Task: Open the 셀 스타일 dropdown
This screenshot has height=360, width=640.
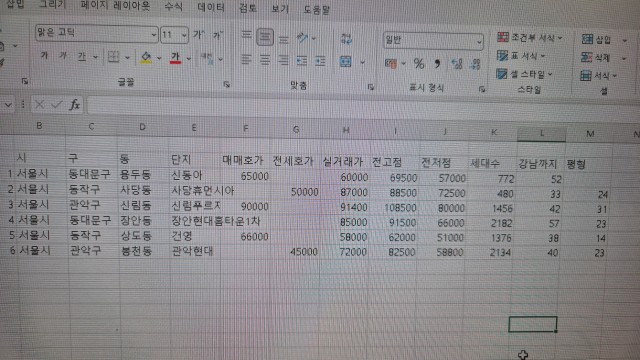Action: point(524,74)
